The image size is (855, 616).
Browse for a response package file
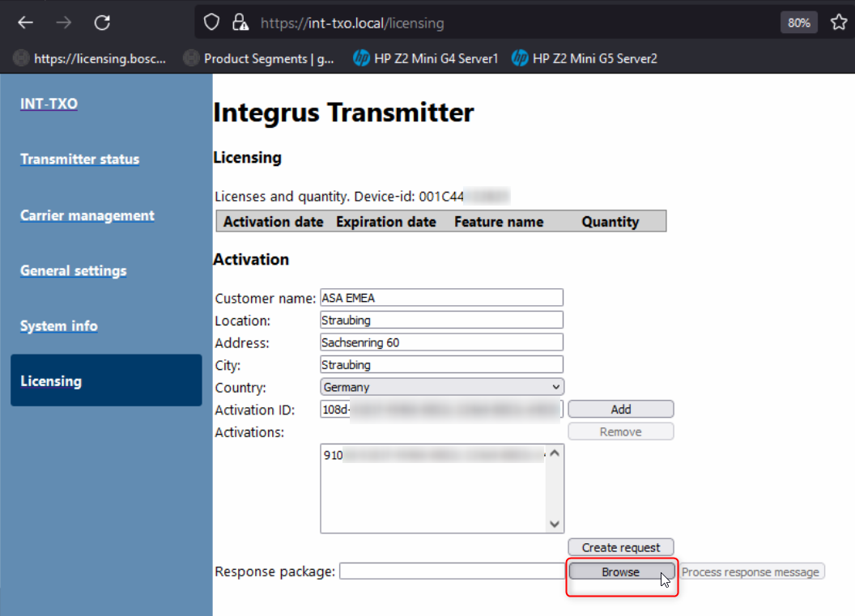point(621,572)
